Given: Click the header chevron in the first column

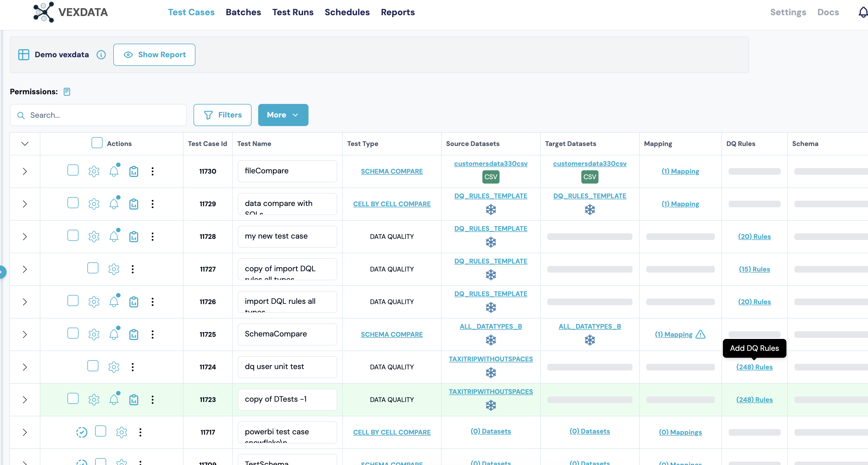Looking at the screenshot, I should (x=25, y=143).
